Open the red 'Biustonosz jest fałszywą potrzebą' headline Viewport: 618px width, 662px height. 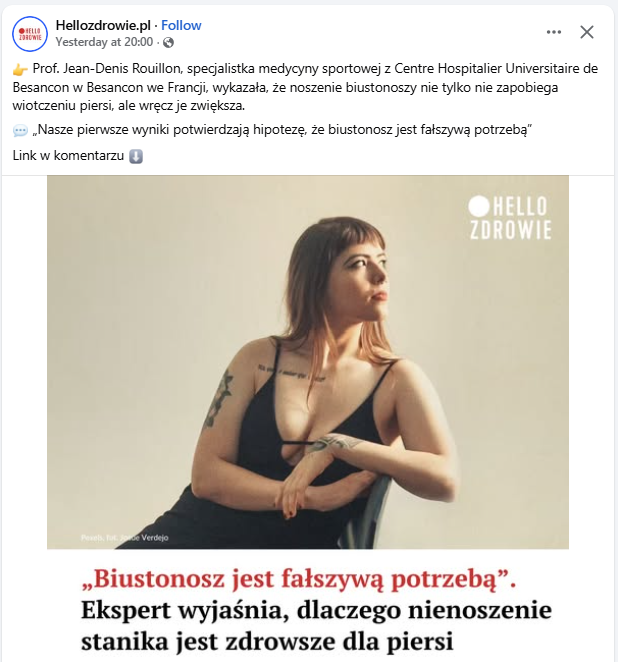298,579
